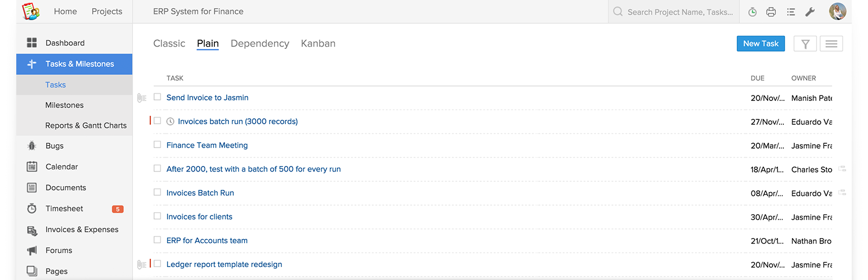Open the Projects menu in top navigation
Image resolution: width=868 pixels, height=280 pixels.
click(x=107, y=11)
